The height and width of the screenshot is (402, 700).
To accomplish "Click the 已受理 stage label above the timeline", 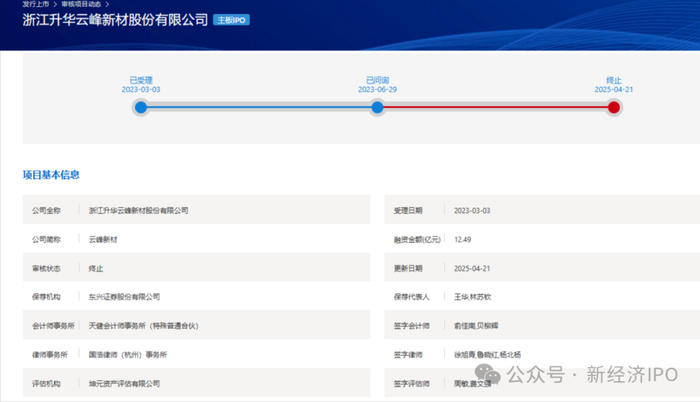I will pos(141,80).
